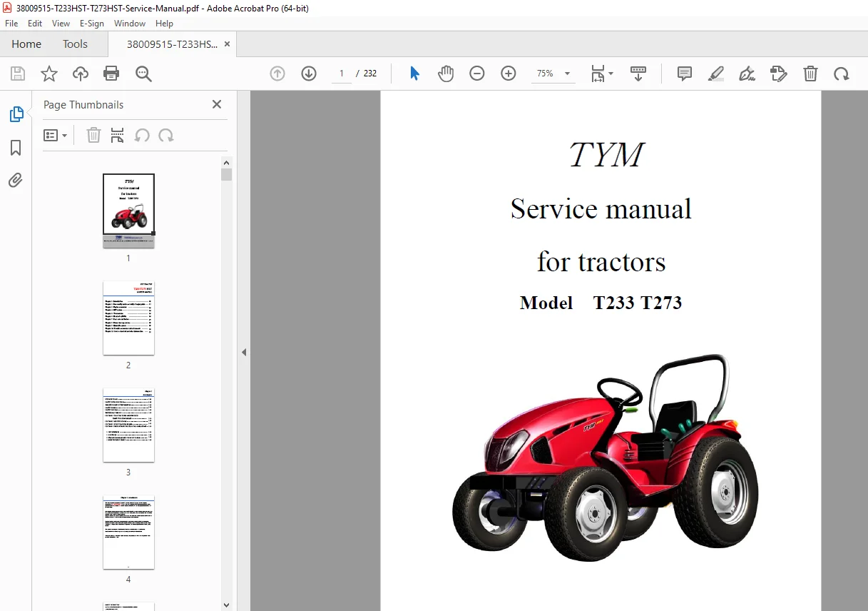Select page 3 thumbnail
The image size is (868, 611).
click(128, 425)
